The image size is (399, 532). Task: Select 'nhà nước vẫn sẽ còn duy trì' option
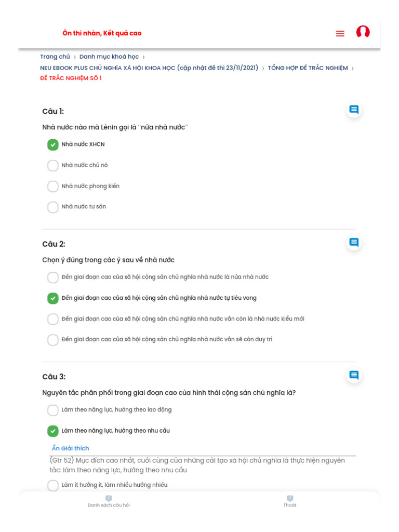coord(53,340)
